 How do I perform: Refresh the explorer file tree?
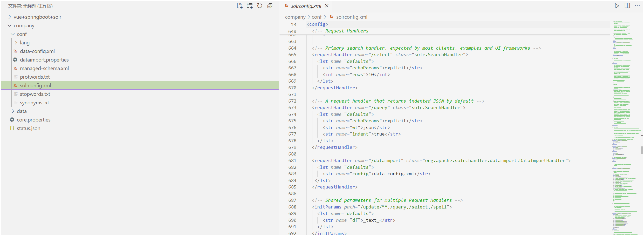tap(260, 6)
